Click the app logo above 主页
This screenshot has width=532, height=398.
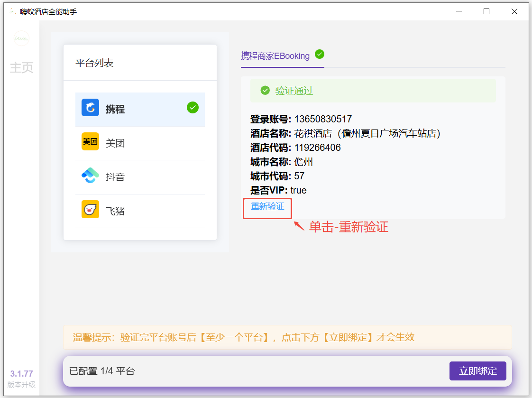click(x=21, y=39)
